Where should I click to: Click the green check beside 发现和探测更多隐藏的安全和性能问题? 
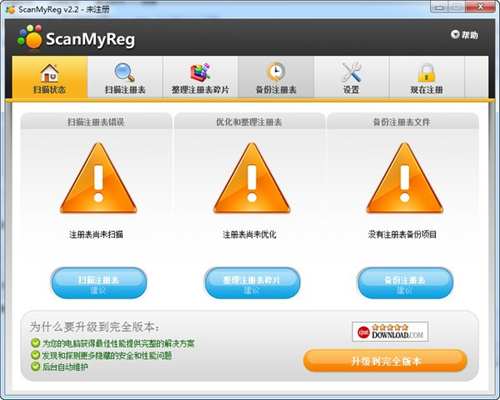click(35, 355)
